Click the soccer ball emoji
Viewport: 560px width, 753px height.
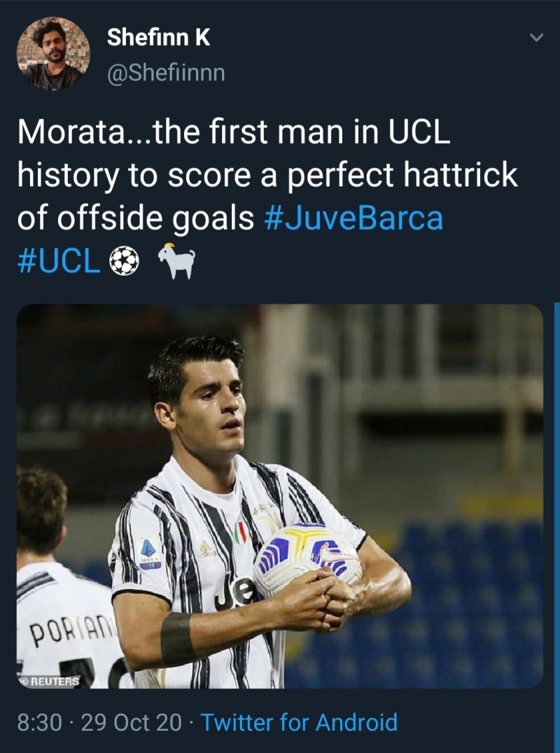(x=125, y=261)
